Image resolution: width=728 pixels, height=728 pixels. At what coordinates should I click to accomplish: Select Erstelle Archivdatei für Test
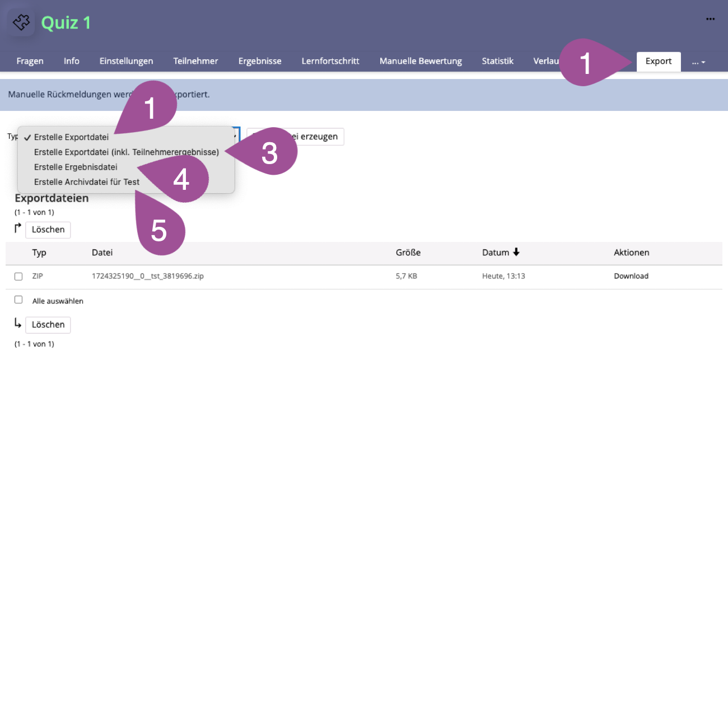[x=87, y=182]
